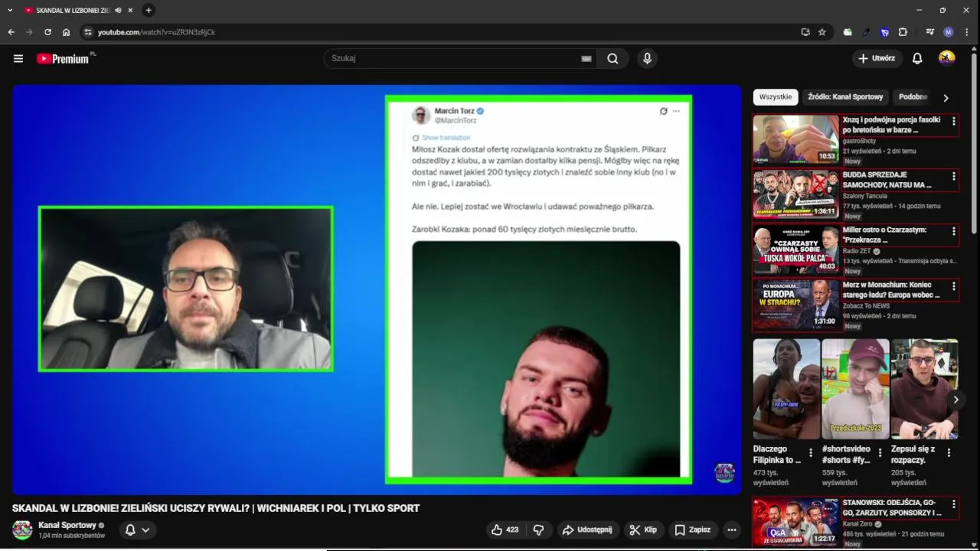Image resolution: width=980 pixels, height=551 pixels.
Task: Bookmark this page with the star icon
Action: click(822, 32)
